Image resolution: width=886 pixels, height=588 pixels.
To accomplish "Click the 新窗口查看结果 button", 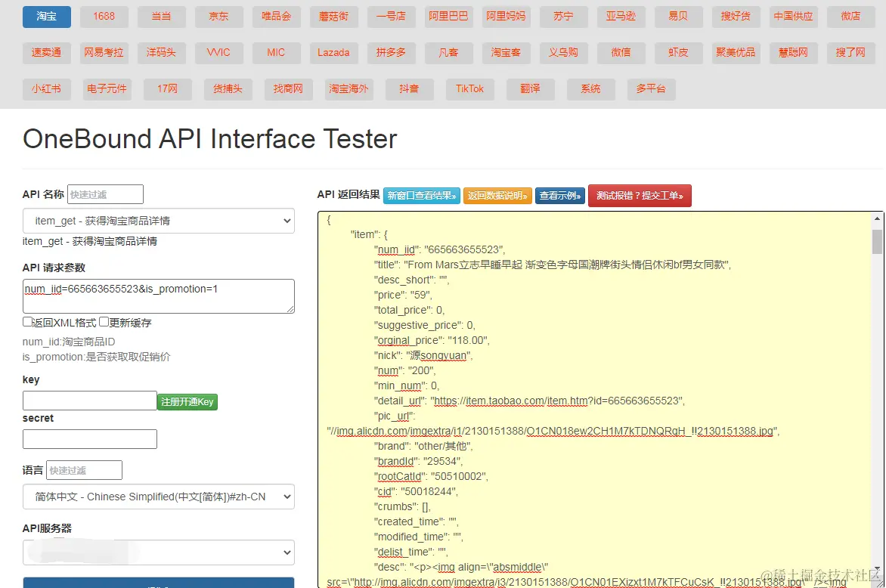I will (422, 196).
